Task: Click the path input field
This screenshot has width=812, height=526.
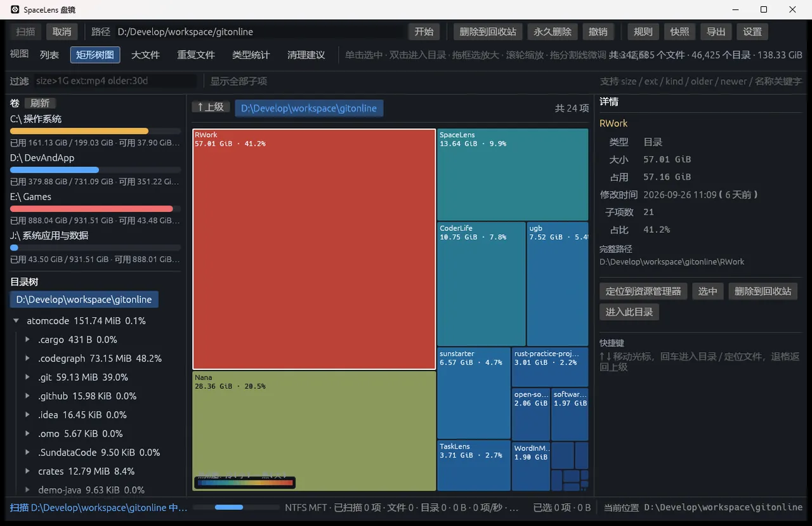Action: [x=259, y=32]
